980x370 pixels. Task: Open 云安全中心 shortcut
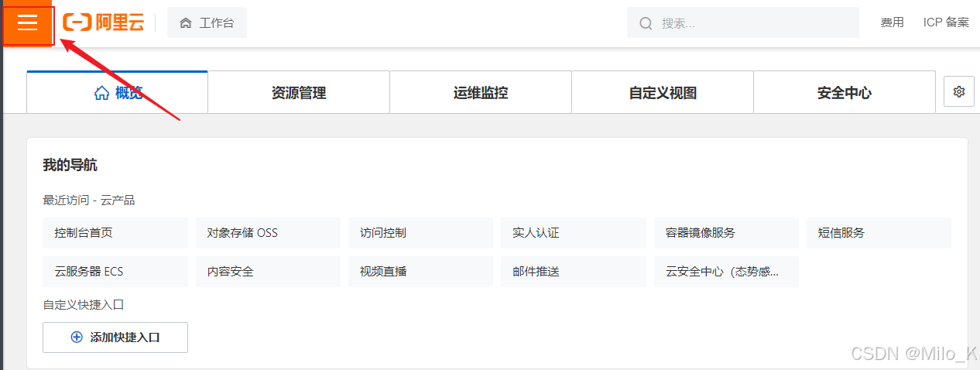click(726, 272)
